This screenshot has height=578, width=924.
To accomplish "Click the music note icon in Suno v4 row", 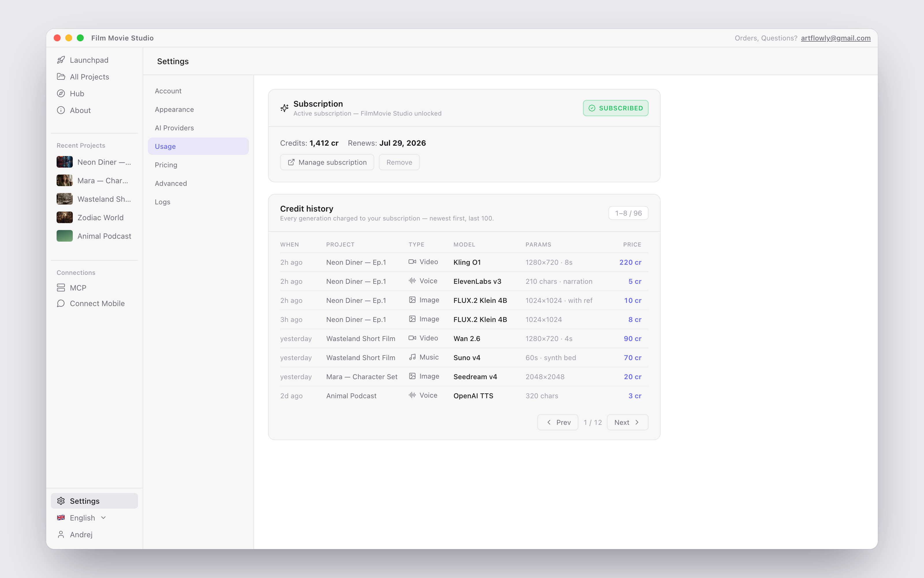I will [x=412, y=357].
